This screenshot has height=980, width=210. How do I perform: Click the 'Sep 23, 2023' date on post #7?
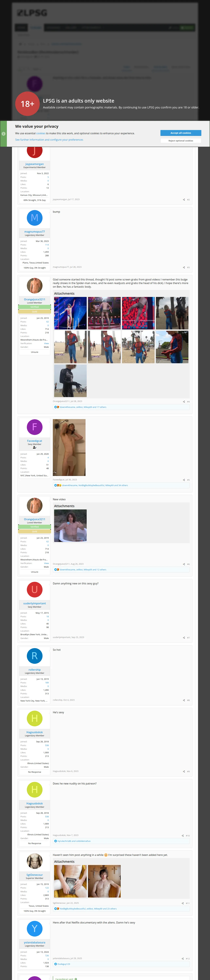pos(78,637)
